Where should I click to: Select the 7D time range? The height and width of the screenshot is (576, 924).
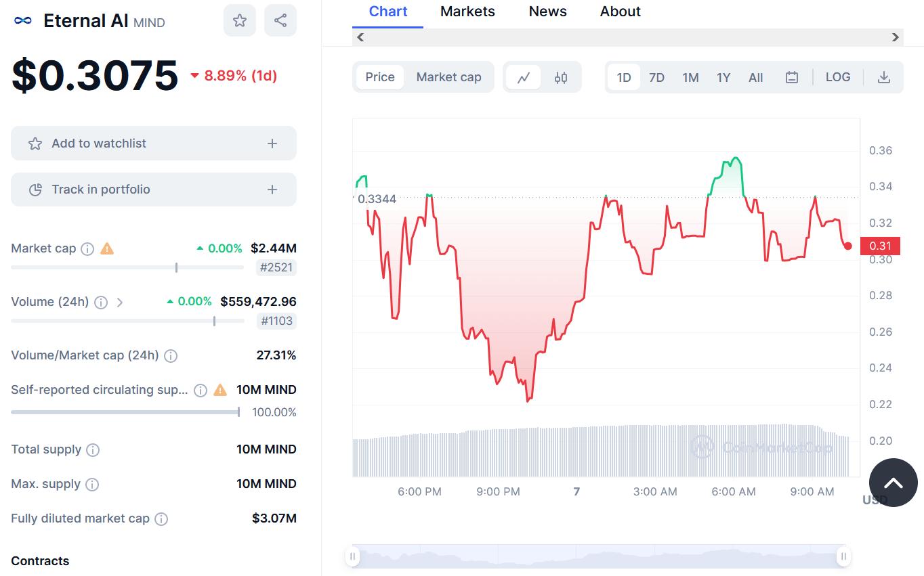click(x=656, y=77)
